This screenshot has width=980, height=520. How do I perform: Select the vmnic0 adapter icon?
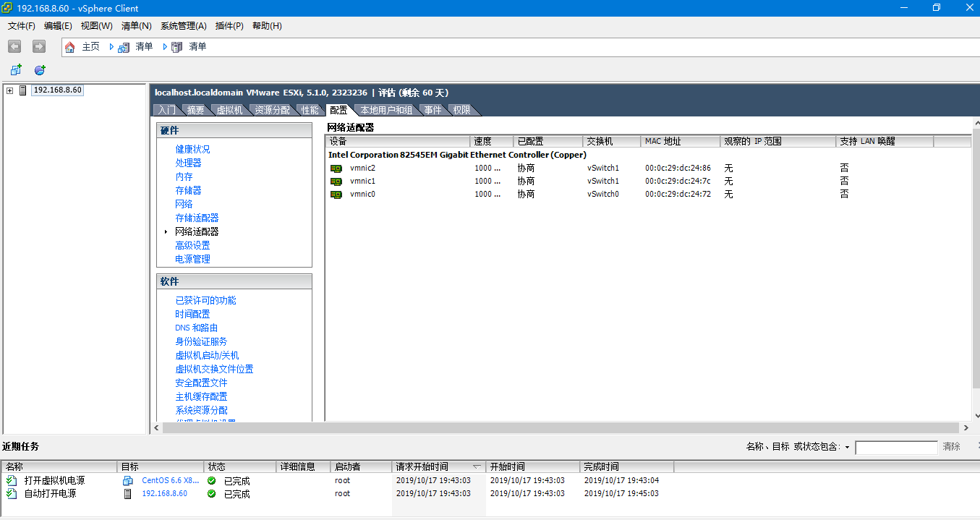point(336,195)
